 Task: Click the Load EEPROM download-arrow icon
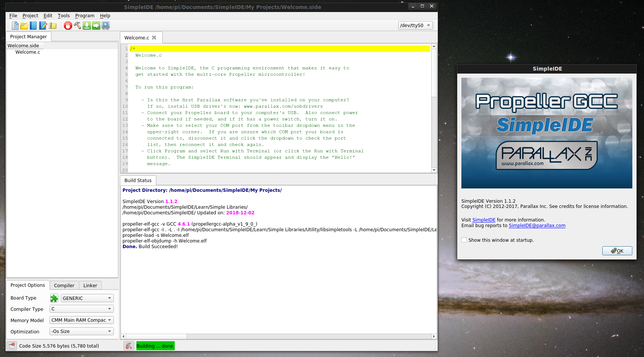point(87,26)
